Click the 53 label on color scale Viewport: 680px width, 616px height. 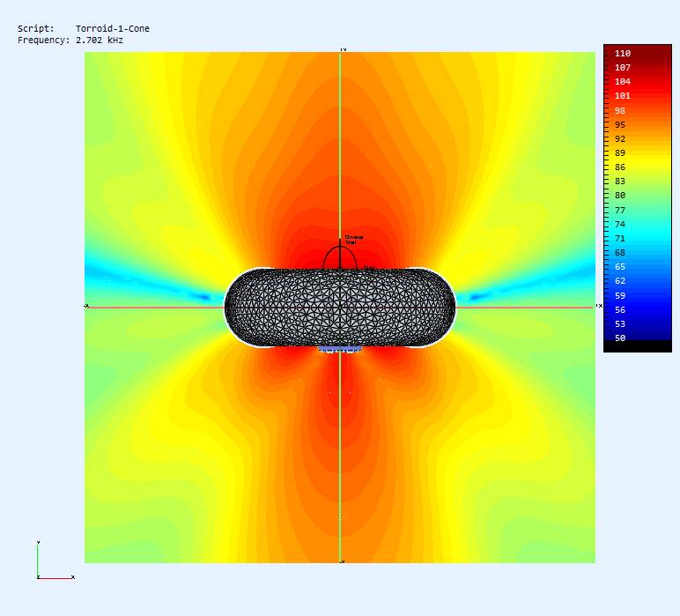tap(620, 324)
